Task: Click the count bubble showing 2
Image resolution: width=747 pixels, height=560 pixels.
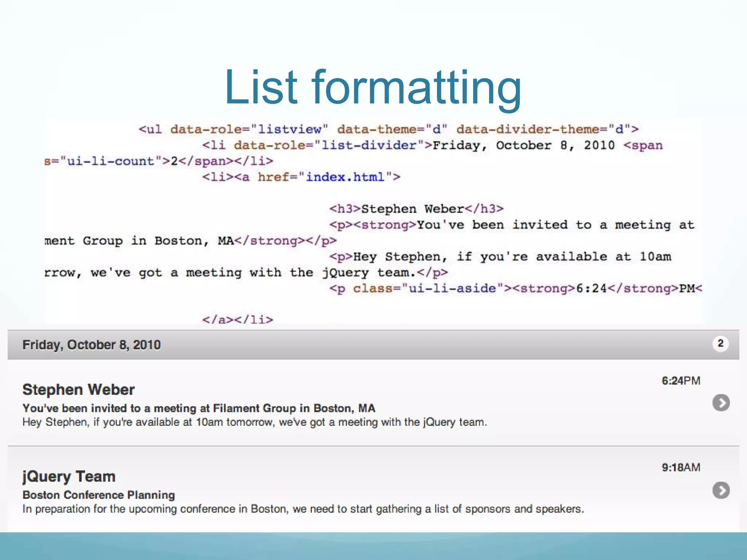Action: (720, 343)
